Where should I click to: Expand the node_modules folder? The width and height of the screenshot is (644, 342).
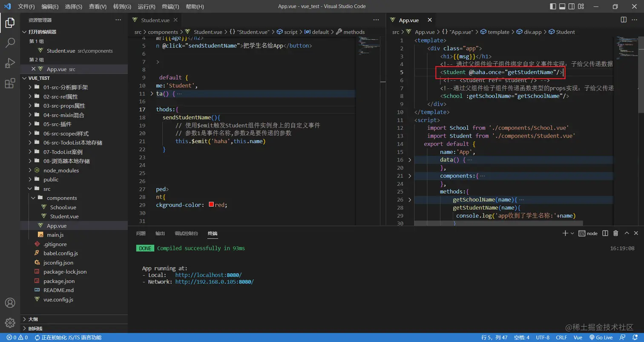pos(61,170)
